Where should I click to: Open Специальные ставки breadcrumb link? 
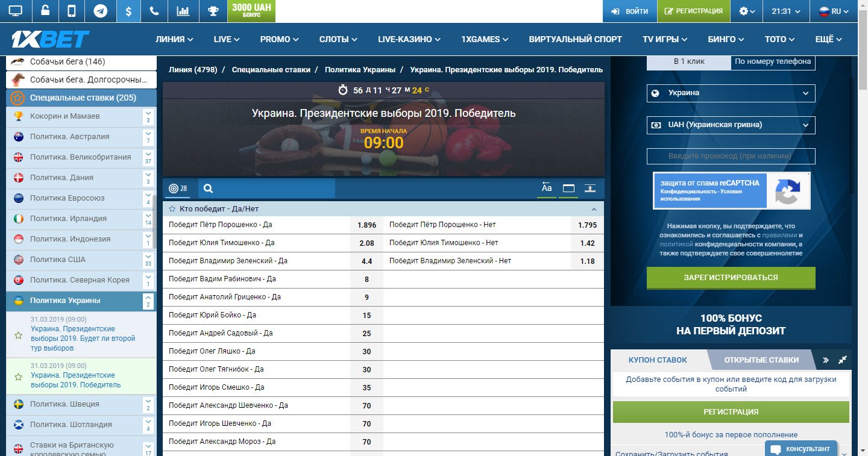coord(271,70)
